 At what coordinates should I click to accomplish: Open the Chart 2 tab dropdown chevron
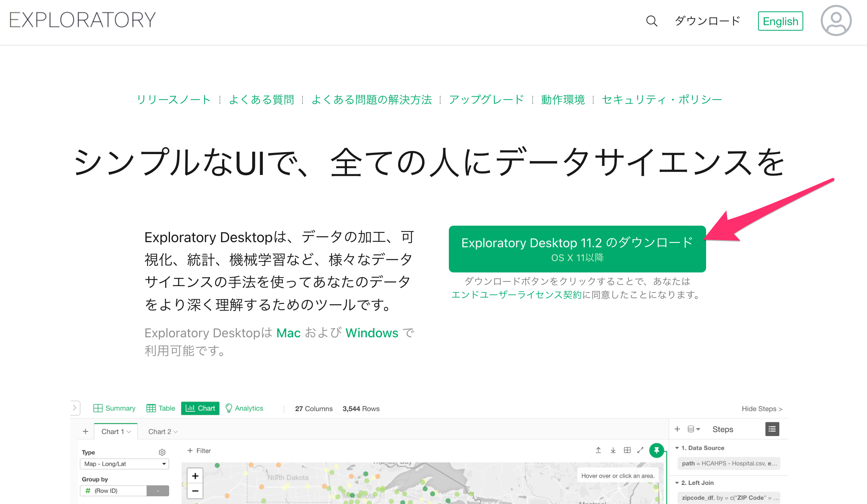[x=176, y=432]
